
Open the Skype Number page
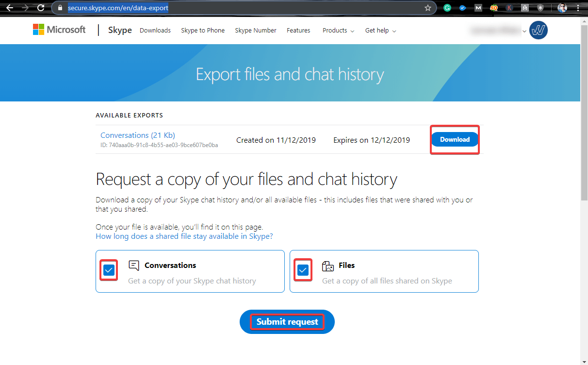(256, 30)
